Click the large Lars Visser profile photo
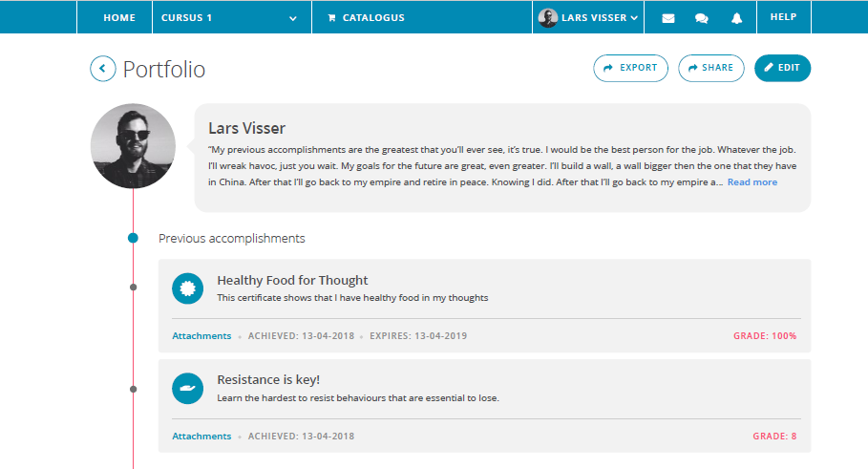 coord(133,146)
